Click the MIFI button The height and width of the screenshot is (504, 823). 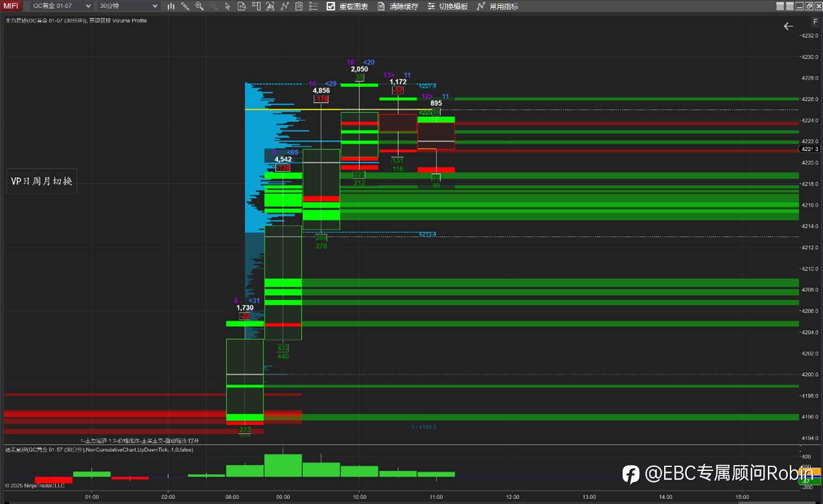click(x=11, y=6)
